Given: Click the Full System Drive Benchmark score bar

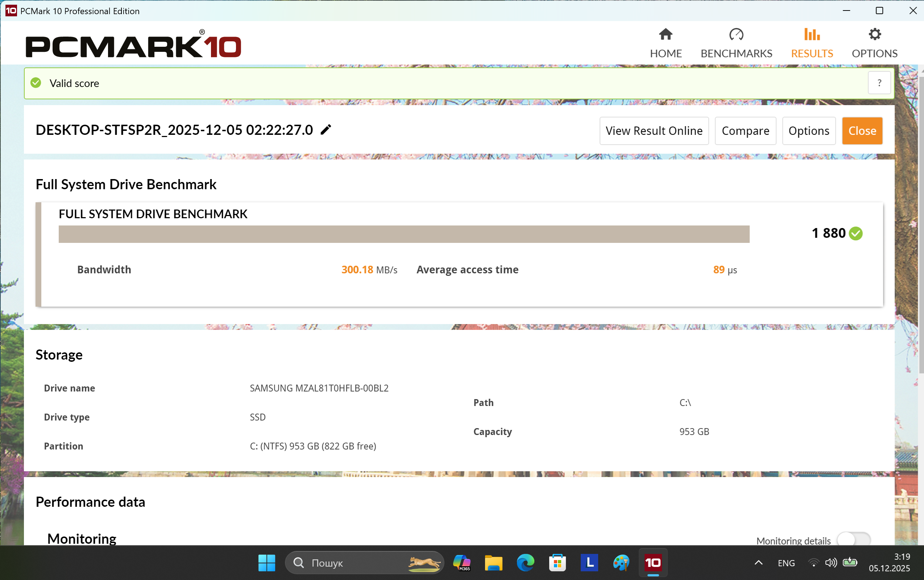Looking at the screenshot, I should tap(403, 234).
